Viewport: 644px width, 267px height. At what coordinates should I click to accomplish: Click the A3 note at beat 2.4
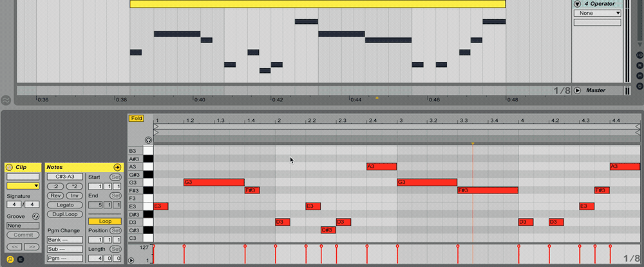(381, 166)
